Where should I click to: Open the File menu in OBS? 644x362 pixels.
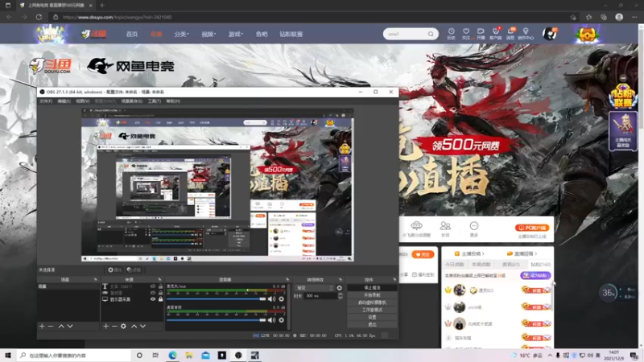(x=46, y=101)
